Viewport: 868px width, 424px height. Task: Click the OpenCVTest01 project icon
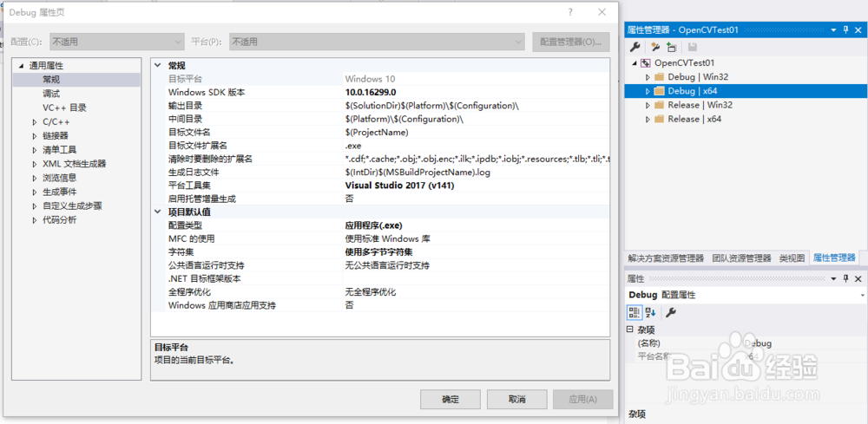click(646, 63)
